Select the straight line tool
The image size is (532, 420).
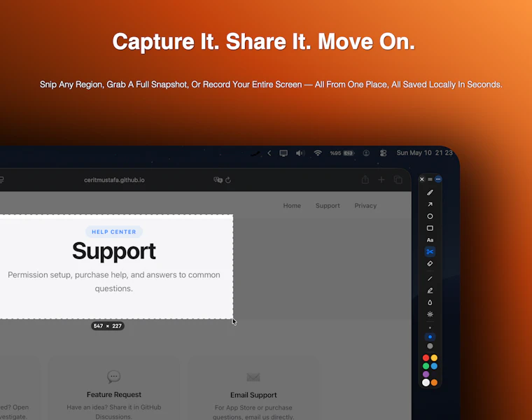click(430, 279)
